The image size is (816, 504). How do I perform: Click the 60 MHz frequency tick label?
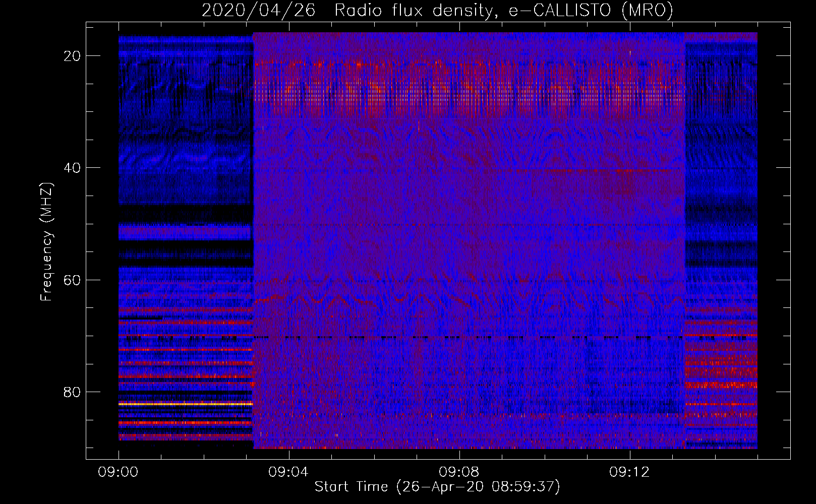click(x=73, y=280)
